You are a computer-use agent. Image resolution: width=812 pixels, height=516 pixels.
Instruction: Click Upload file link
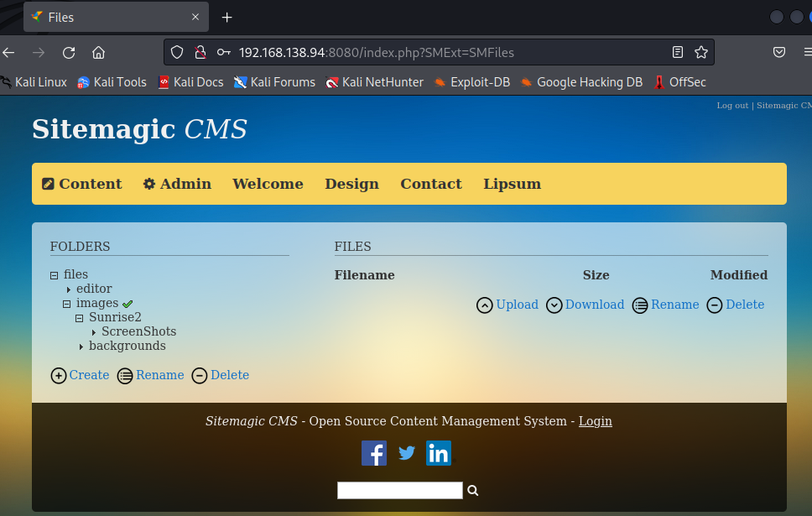[x=507, y=305]
